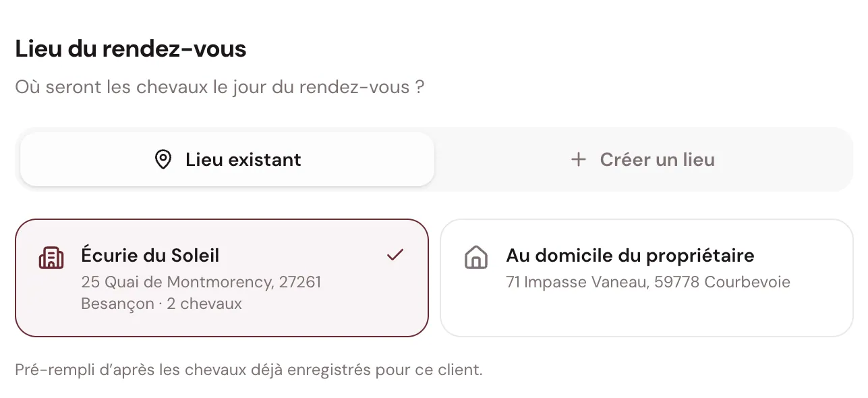
Task: Switch to the Lieu existant tab
Action: tap(227, 159)
